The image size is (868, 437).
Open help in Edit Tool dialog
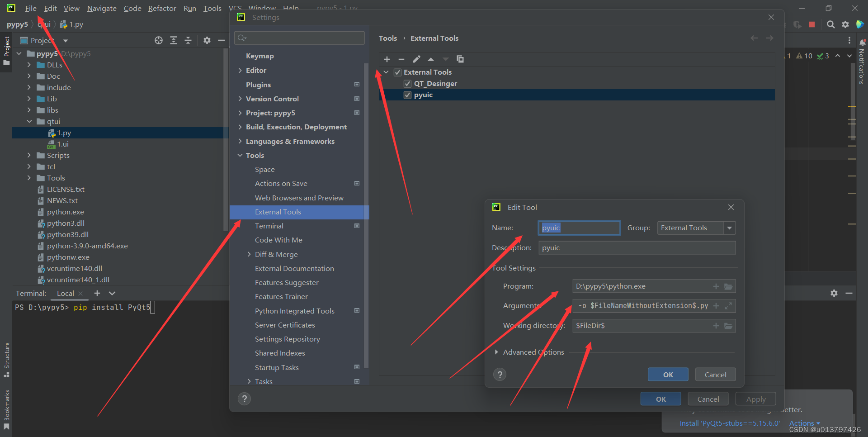(x=500, y=375)
